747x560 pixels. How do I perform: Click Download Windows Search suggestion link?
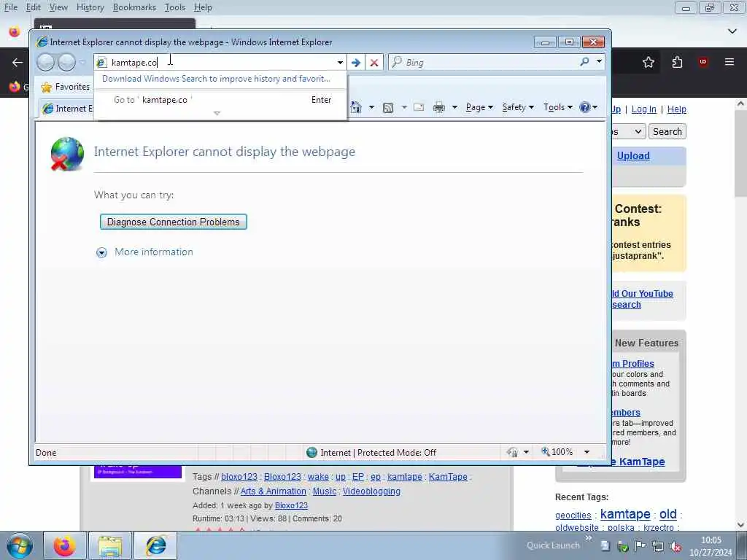tap(216, 79)
